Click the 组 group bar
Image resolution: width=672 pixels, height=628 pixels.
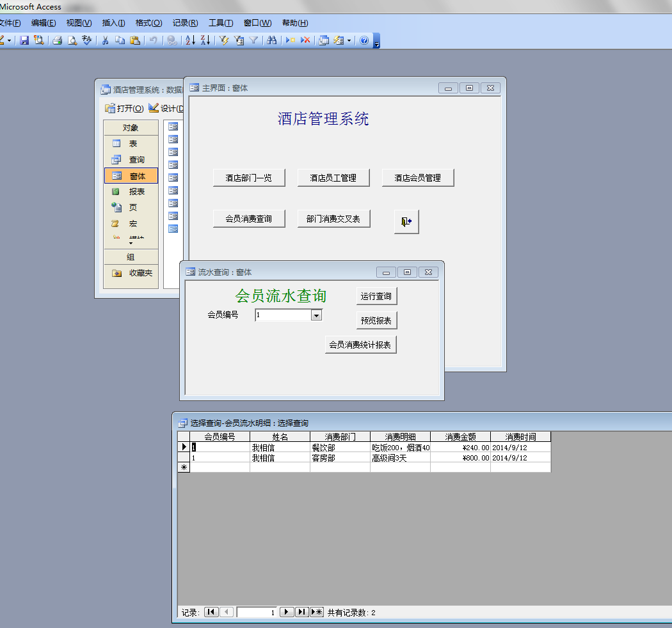(131, 256)
